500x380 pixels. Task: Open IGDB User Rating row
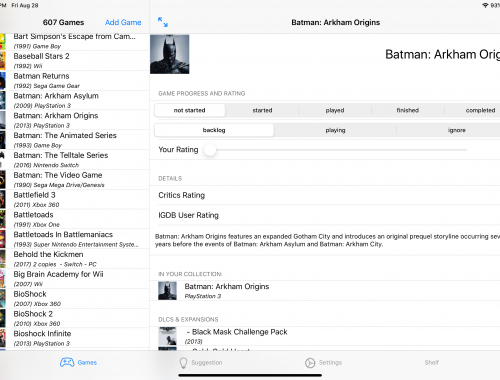(x=325, y=215)
